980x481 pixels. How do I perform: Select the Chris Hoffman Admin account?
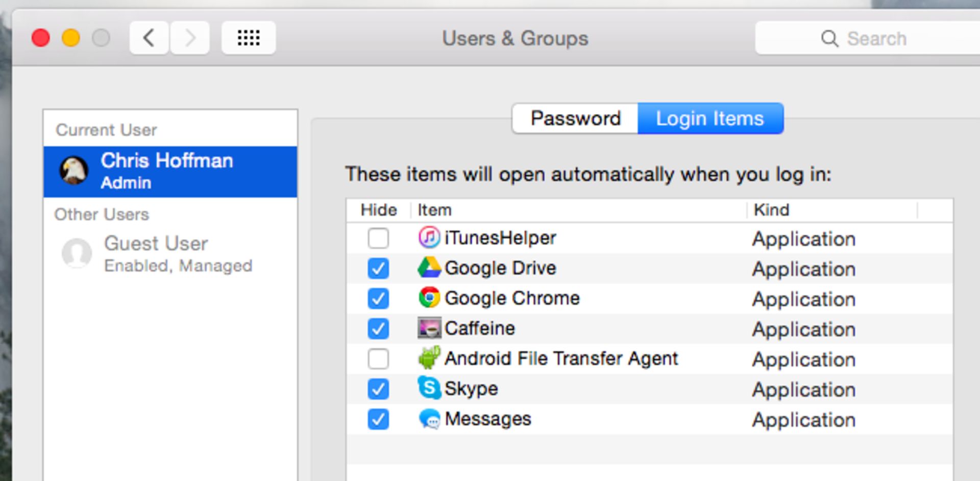tap(170, 172)
